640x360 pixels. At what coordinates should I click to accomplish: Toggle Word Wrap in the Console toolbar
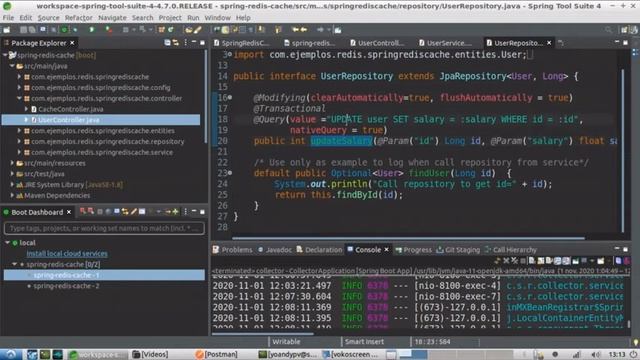549,260
